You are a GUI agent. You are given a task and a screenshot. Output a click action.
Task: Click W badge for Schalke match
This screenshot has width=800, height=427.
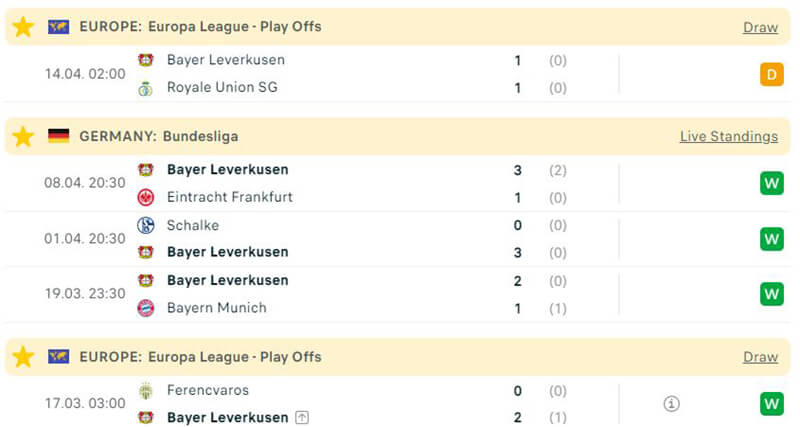click(x=771, y=239)
